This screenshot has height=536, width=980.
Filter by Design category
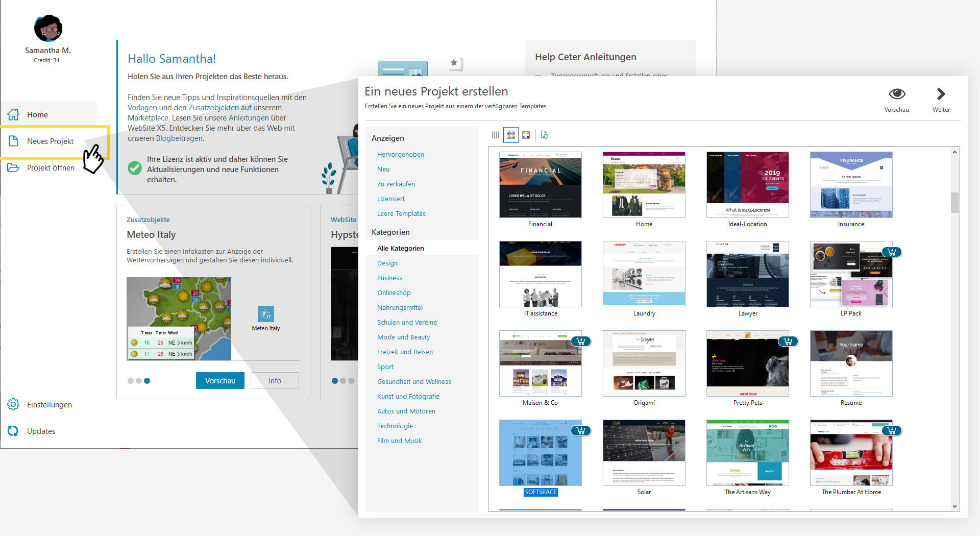coord(387,263)
